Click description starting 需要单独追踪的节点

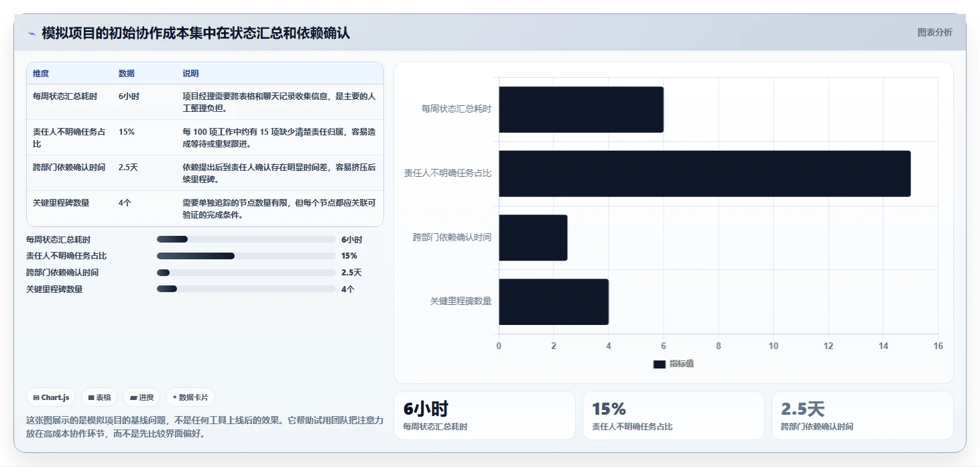279,209
